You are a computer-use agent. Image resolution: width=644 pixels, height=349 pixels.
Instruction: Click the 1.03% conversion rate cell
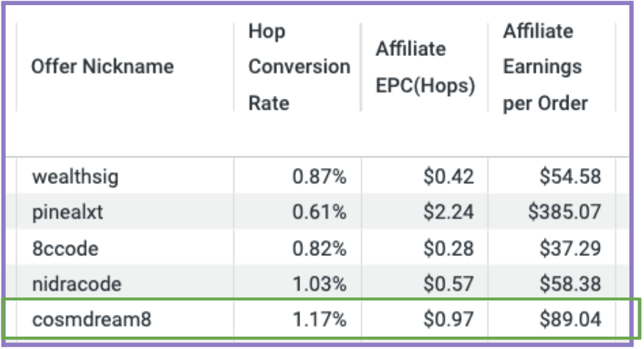[319, 284]
